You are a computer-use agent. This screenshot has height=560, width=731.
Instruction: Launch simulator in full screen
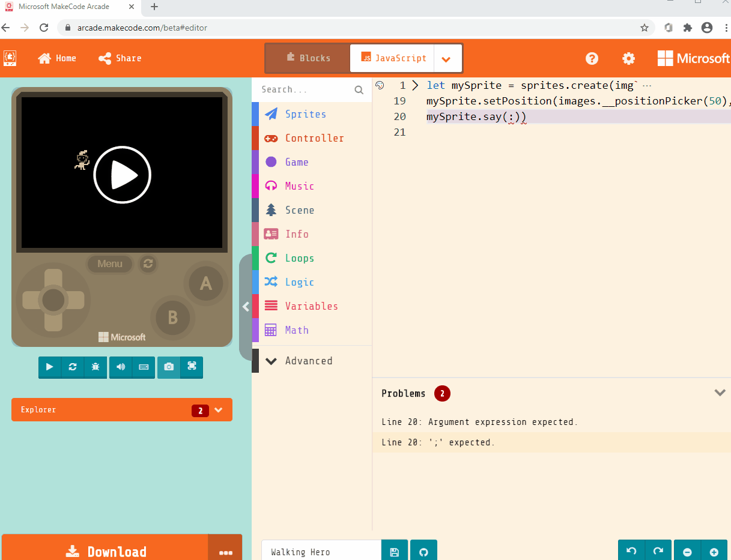click(192, 367)
